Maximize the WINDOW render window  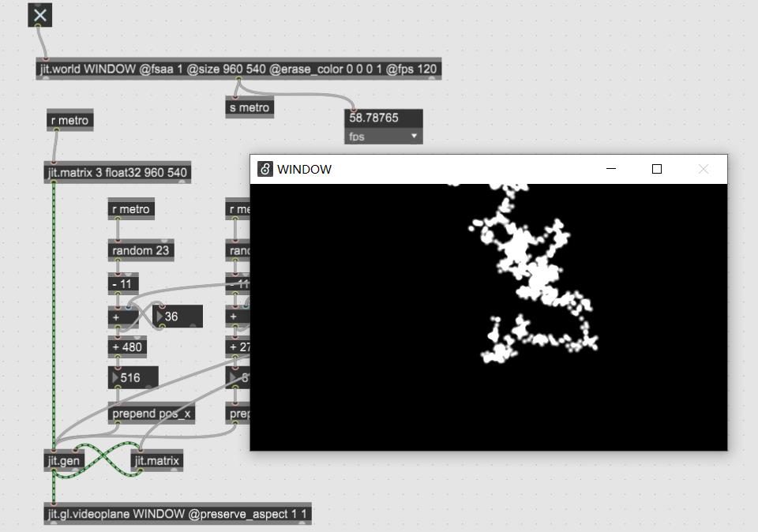pos(656,169)
